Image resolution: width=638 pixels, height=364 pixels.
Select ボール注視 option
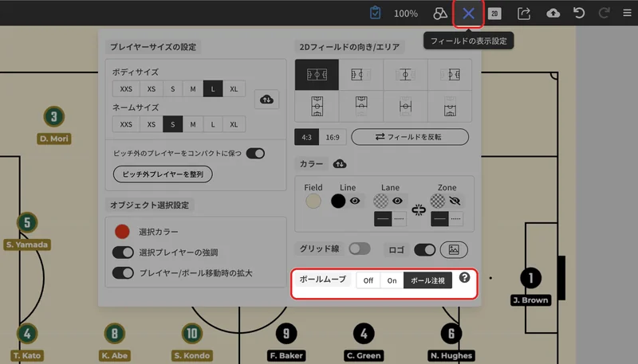coord(427,280)
